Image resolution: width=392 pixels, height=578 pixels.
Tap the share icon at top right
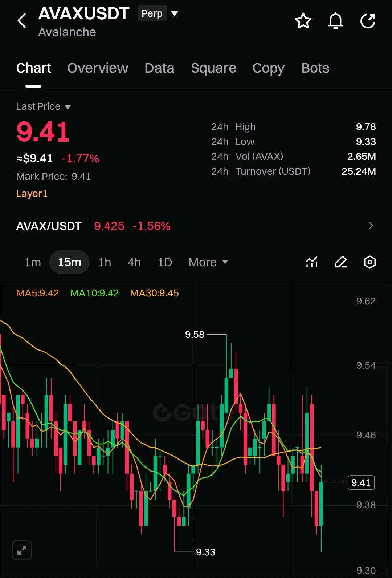pos(368,21)
